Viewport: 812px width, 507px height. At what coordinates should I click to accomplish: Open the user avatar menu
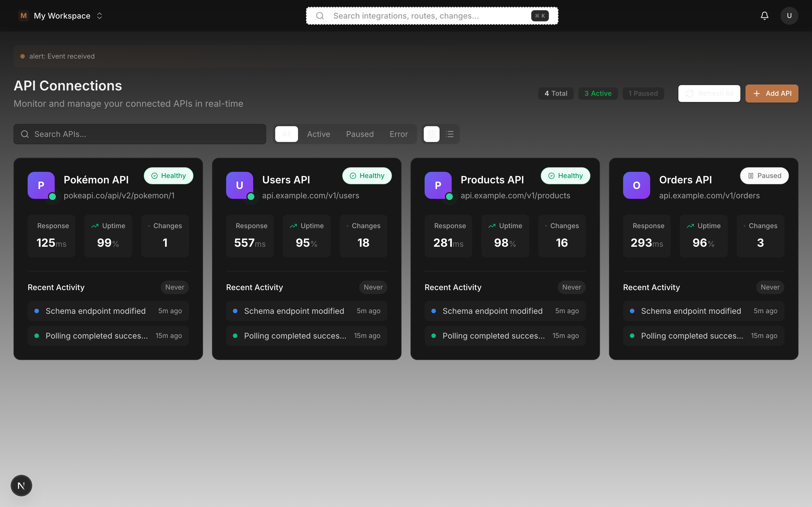point(789,15)
